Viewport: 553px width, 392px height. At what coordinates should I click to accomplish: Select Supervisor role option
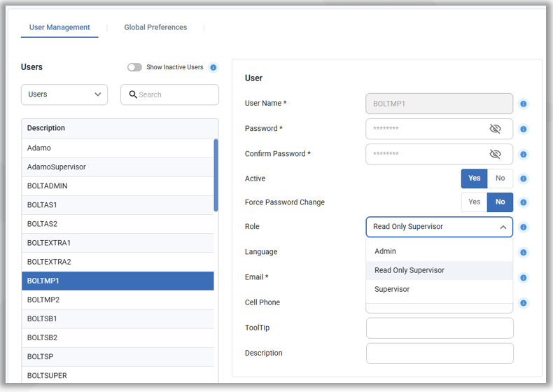click(x=392, y=289)
